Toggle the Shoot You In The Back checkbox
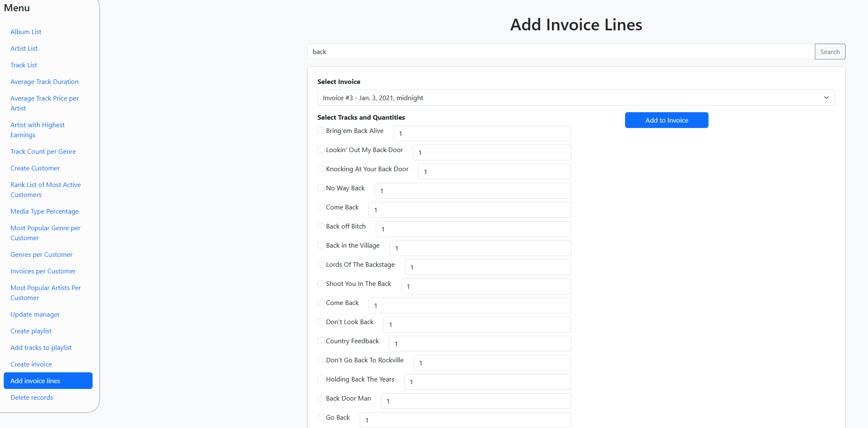Viewport: 868px width, 428px height. point(321,283)
